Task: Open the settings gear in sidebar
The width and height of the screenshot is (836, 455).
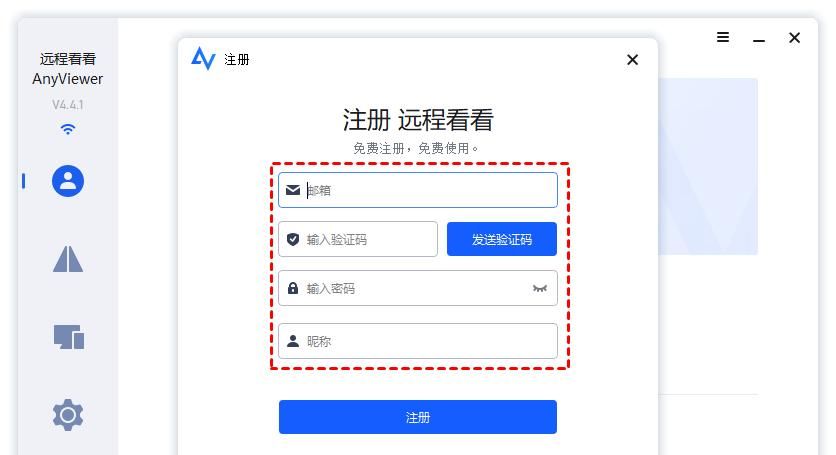Action: (68, 414)
